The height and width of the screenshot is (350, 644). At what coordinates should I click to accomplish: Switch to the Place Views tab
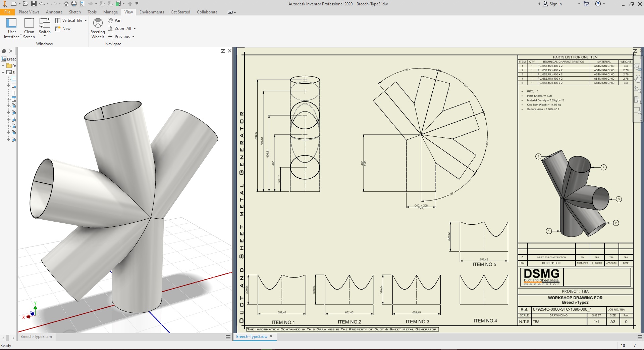point(29,12)
